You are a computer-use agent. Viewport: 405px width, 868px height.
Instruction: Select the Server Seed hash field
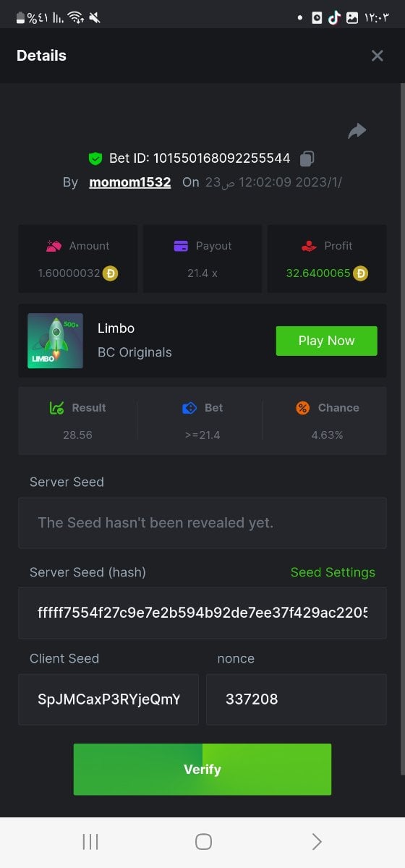pos(202,613)
